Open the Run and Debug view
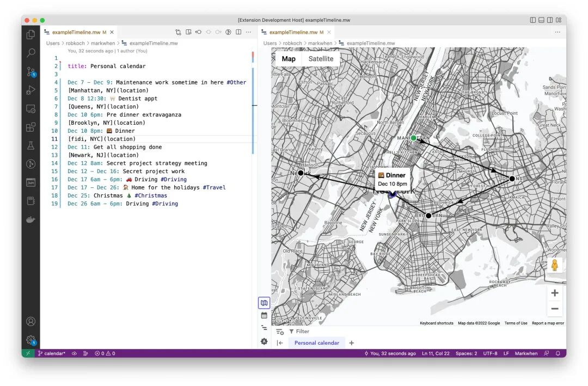588x386 pixels. [x=30, y=90]
